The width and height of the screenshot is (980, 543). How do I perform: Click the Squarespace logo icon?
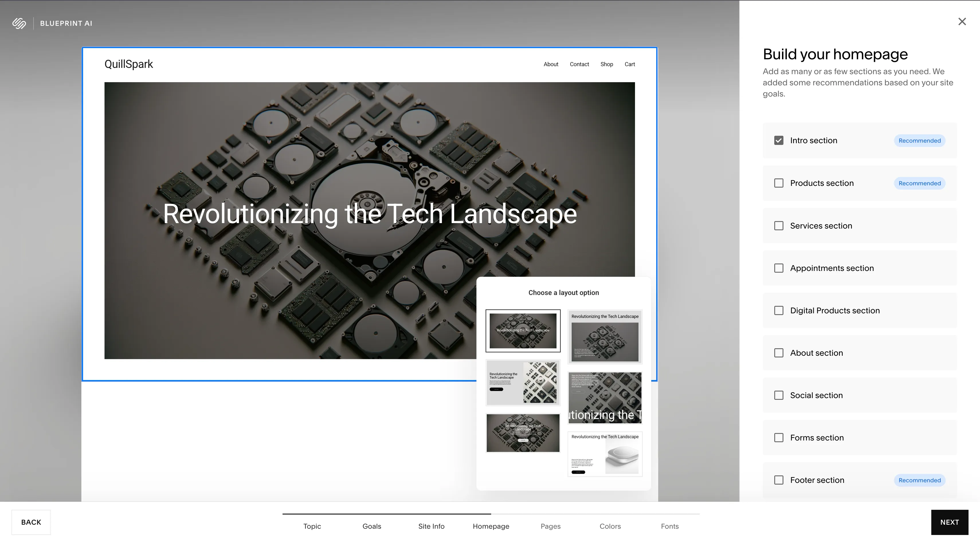(x=19, y=23)
